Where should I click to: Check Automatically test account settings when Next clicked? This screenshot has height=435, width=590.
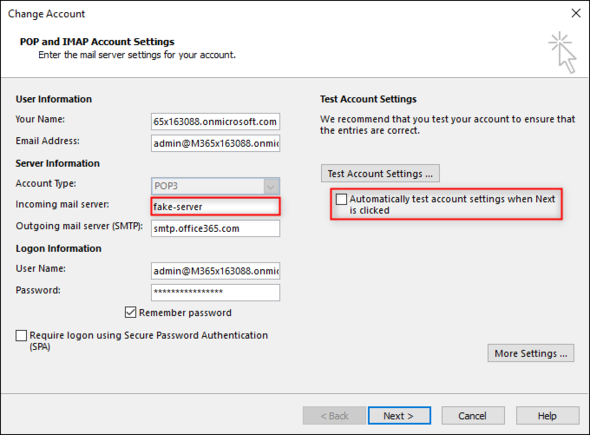tap(341, 199)
